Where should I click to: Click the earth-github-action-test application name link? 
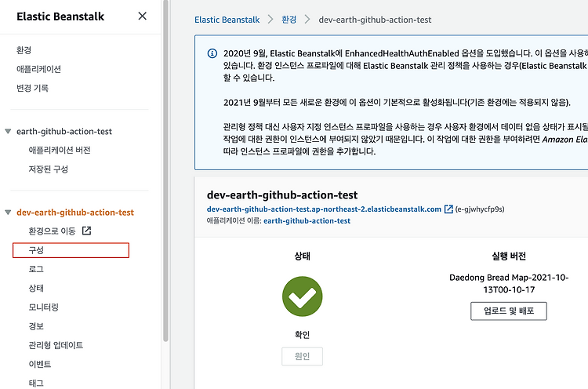tap(307, 221)
